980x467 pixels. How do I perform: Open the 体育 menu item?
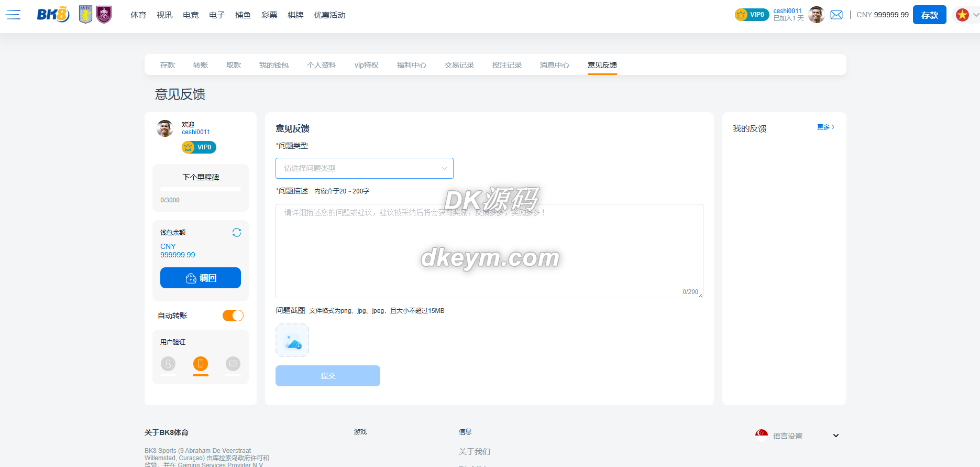click(x=138, y=15)
